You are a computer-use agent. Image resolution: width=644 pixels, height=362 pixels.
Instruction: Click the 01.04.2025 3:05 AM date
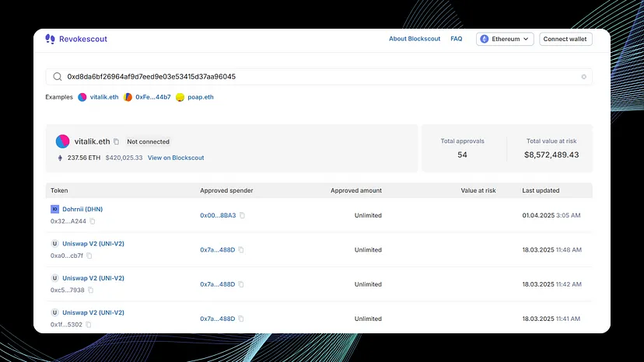tap(551, 215)
